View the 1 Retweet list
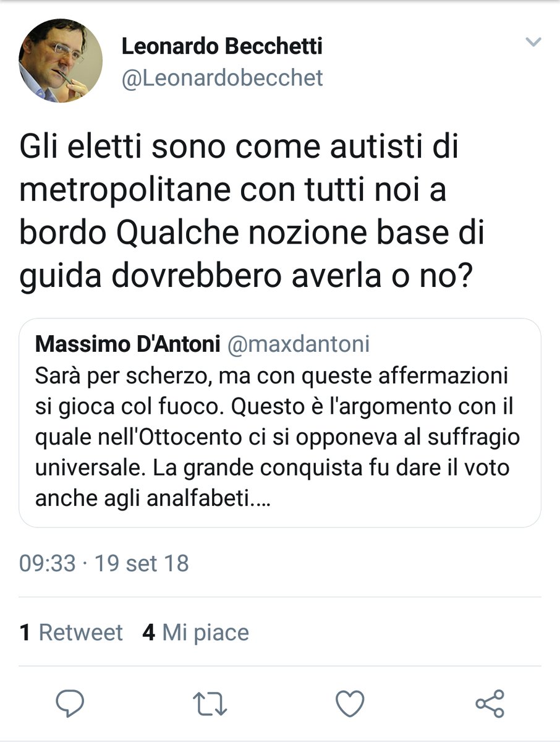560x742 pixels. point(72,633)
